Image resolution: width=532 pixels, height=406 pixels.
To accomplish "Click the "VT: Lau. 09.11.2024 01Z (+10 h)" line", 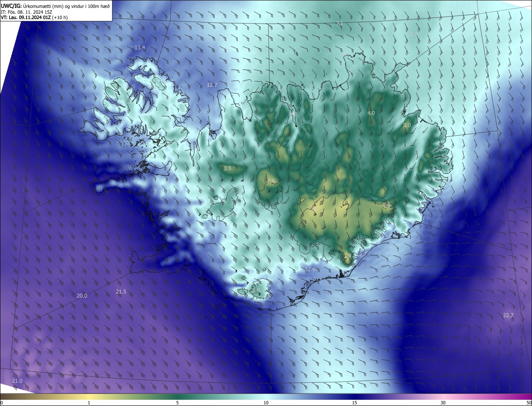I will coord(34,17).
